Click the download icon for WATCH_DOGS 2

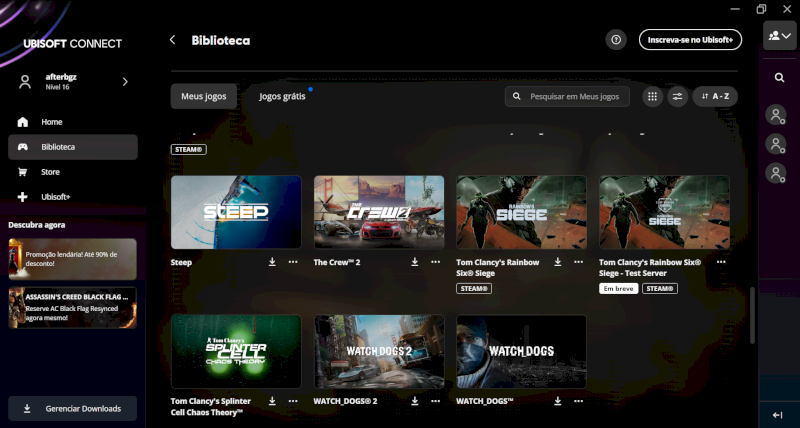coord(415,402)
